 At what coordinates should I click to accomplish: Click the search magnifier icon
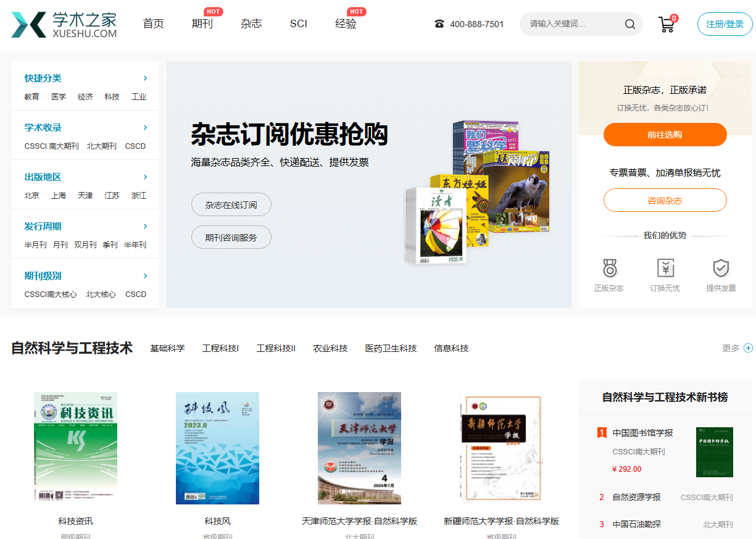click(629, 24)
